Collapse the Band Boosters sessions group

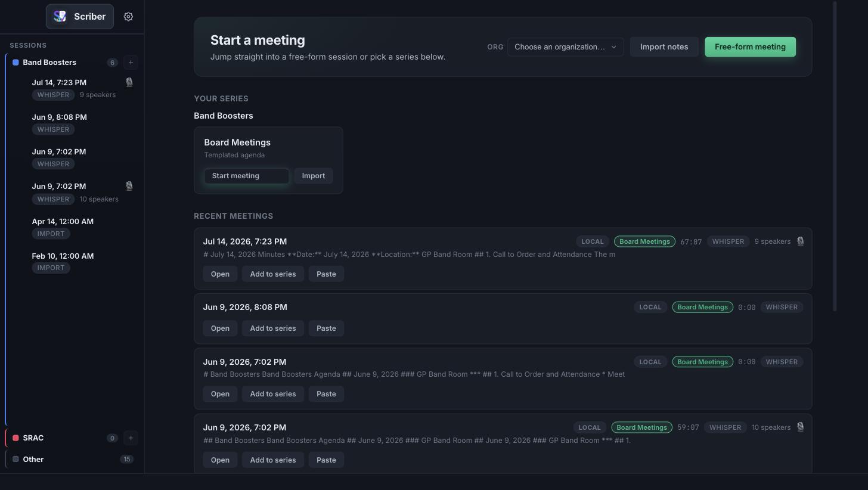point(49,63)
